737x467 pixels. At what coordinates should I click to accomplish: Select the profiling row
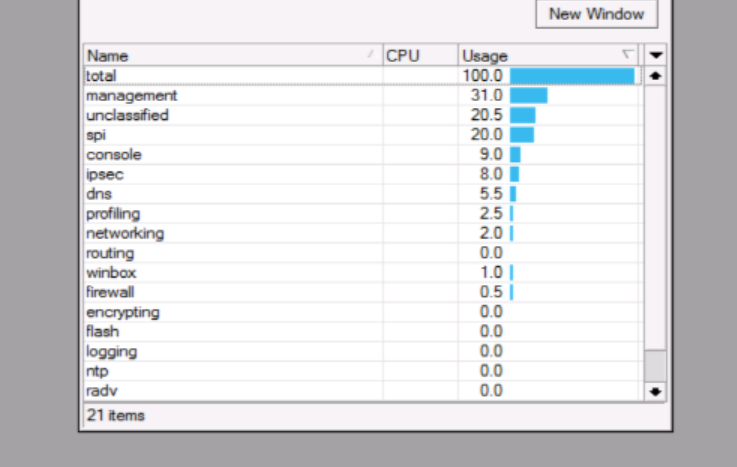coord(363,213)
